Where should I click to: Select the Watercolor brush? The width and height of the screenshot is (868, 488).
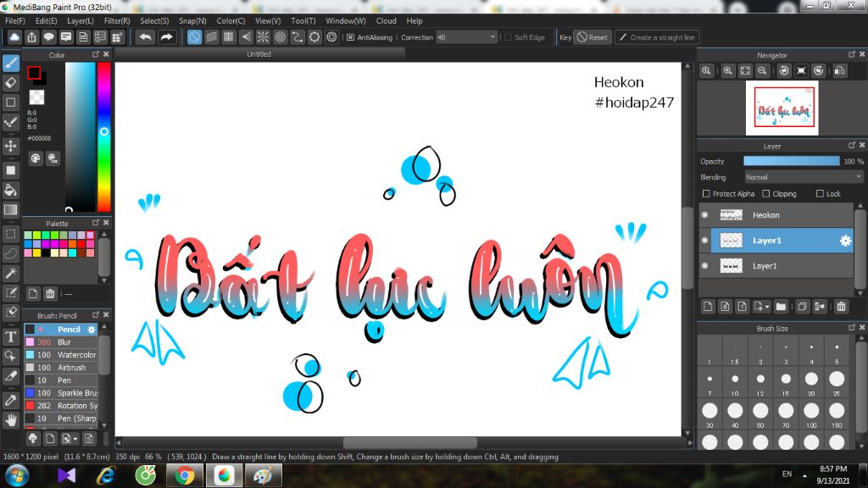[x=61, y=355]
